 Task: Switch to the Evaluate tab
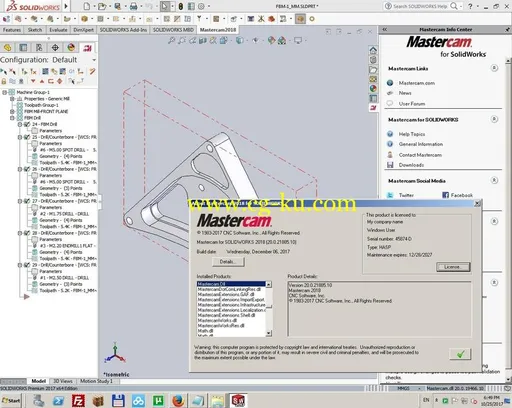coord(58,30)
